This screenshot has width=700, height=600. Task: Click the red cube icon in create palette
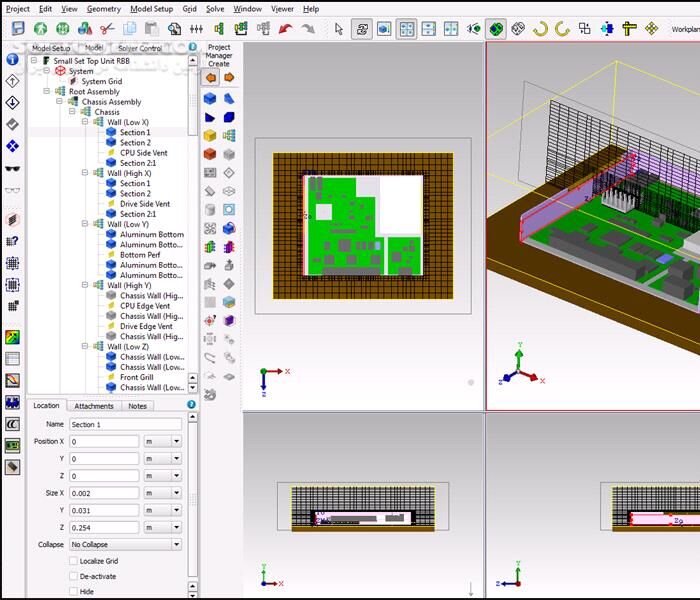(210, 155)
